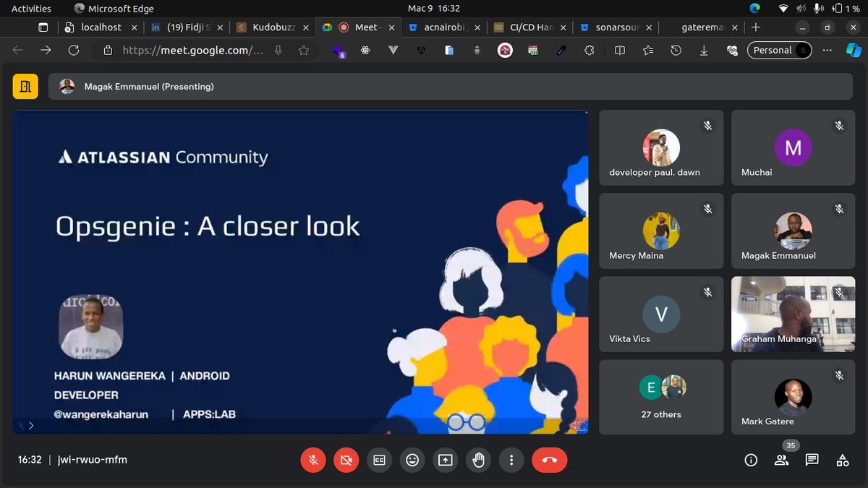Switch to the acnairobi tab

pyautogui.click(x=445, y=27)
